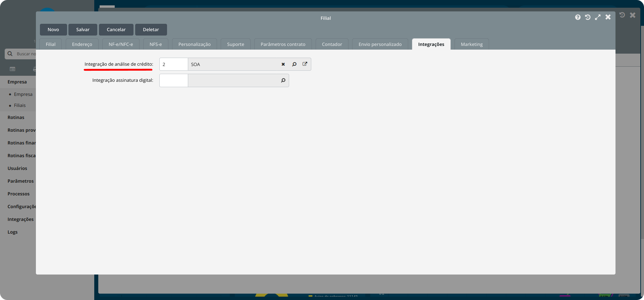This screenshot has width=644, height=300.
Task: Select the Integrações tab
Action: click(431, 44)
